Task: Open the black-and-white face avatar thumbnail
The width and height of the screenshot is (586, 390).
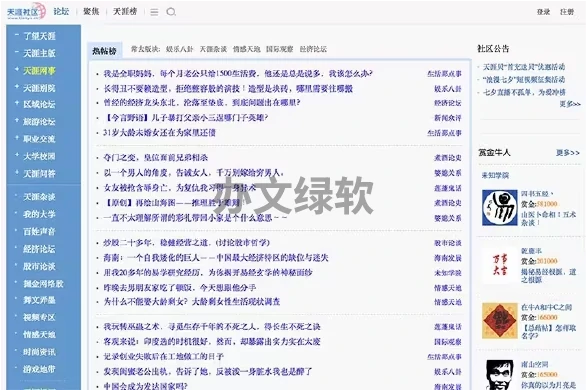Action: pyautogui.click(x=500, y=375)
